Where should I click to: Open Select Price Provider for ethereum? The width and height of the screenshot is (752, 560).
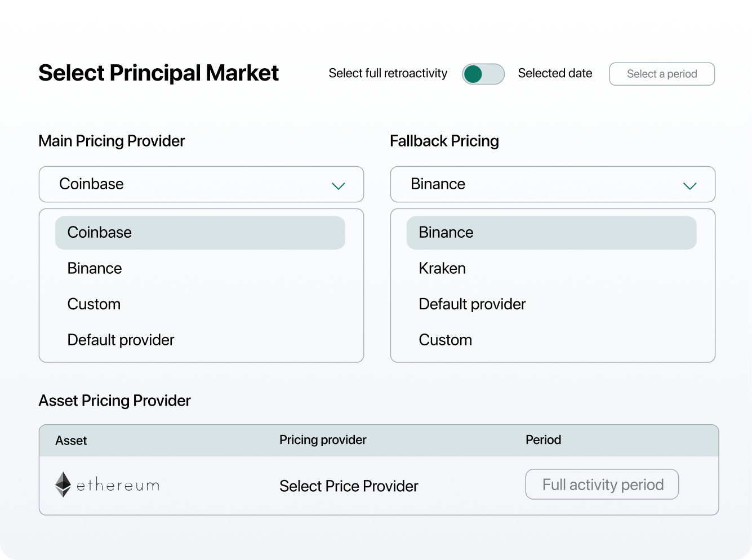point(349,486)
